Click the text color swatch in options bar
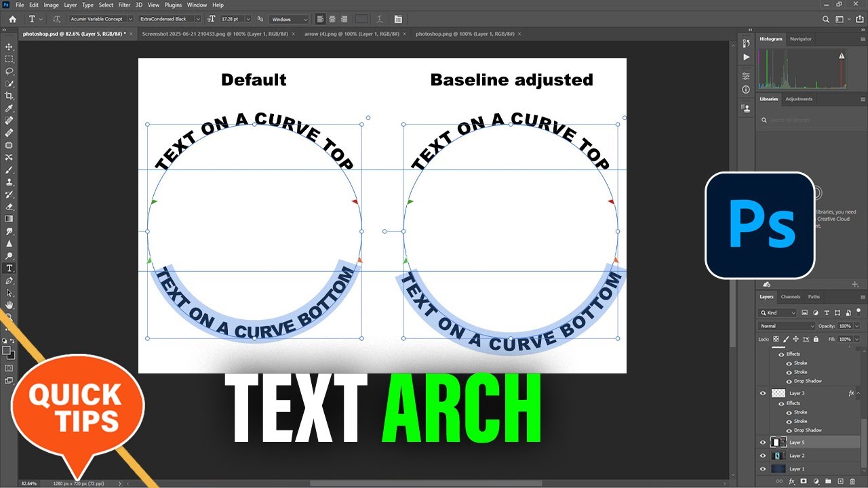 coord(363,19)
